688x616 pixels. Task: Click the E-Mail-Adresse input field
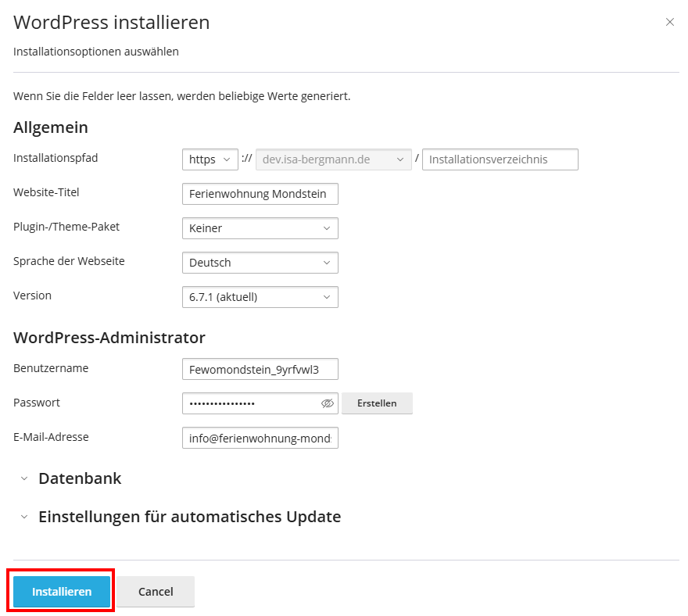(x=260, y=438)
